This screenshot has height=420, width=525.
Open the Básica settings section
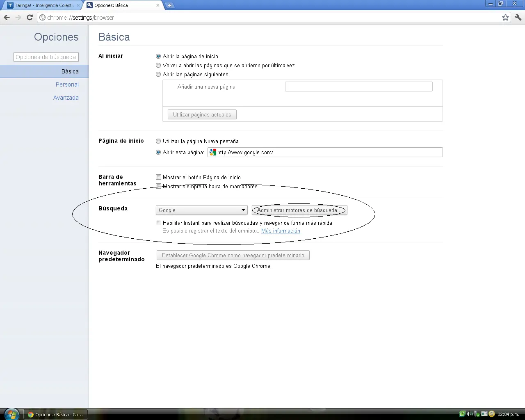(44, 71)
